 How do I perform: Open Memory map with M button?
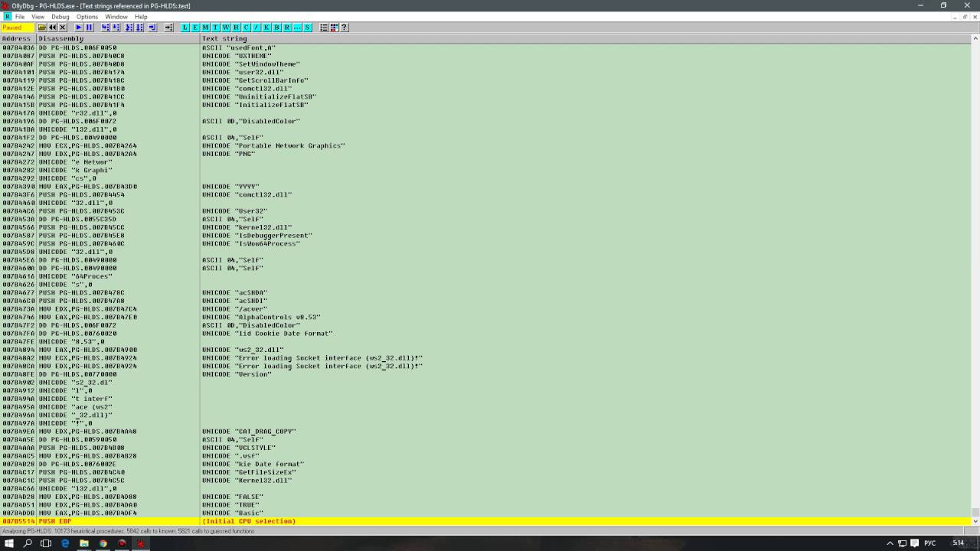tap(205, 27)
